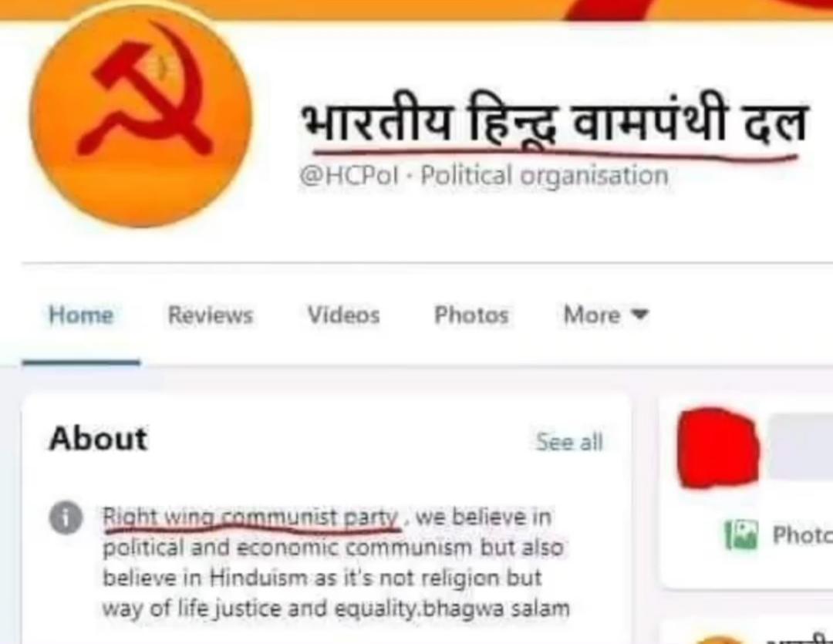The width and height of the screenshot is (833, 644).
Task: Click the green Photo icon
Action: [x=742, y=535]
